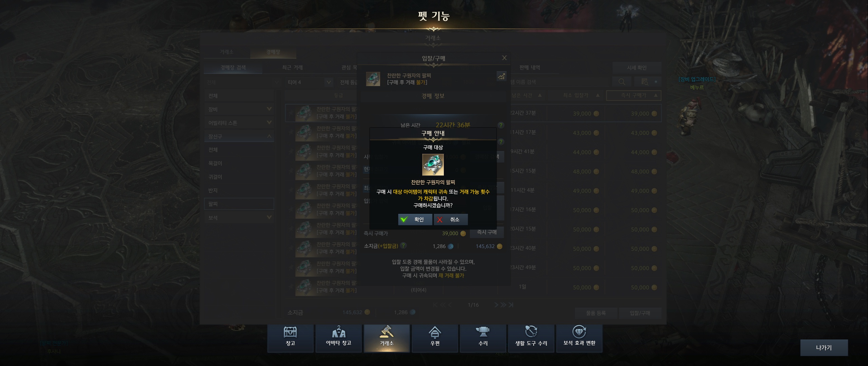Image resolution: width=868 pixels, height=366 pixels.
Task: Click the 나가기 exit button
Action: [824, 348]
